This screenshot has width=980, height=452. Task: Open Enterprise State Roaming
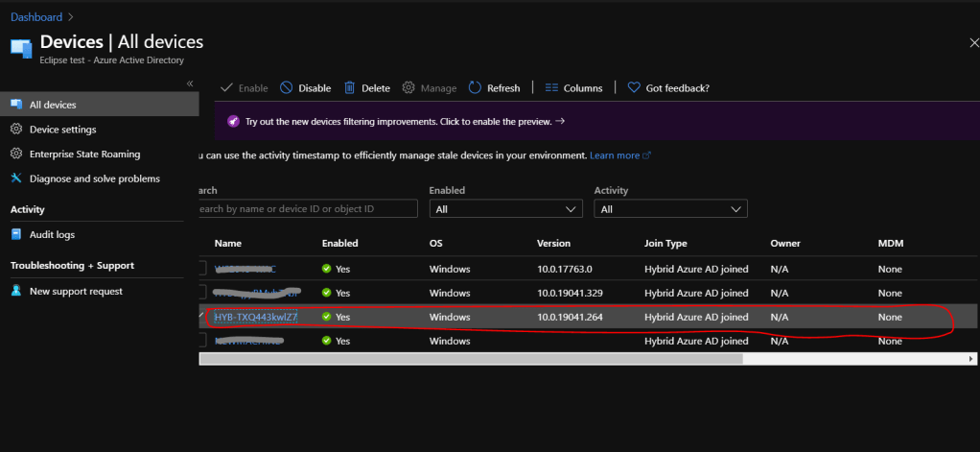(84, 154)
